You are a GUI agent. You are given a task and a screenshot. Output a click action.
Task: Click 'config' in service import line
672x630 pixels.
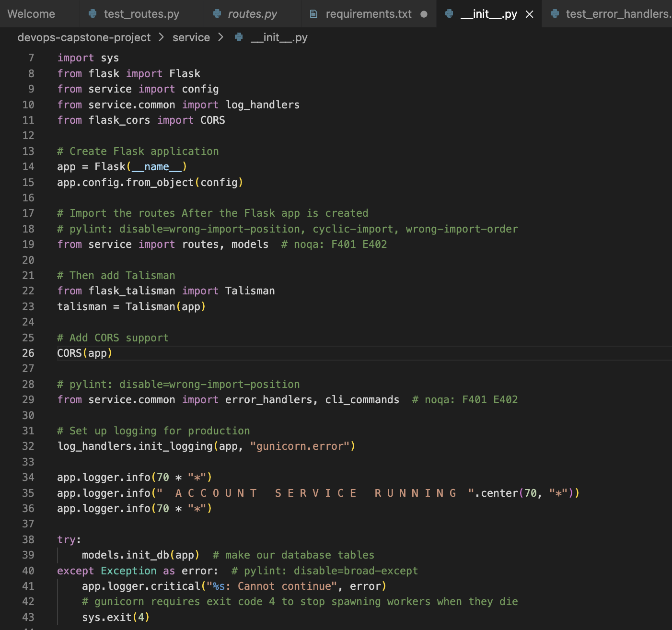pos(200,89)
